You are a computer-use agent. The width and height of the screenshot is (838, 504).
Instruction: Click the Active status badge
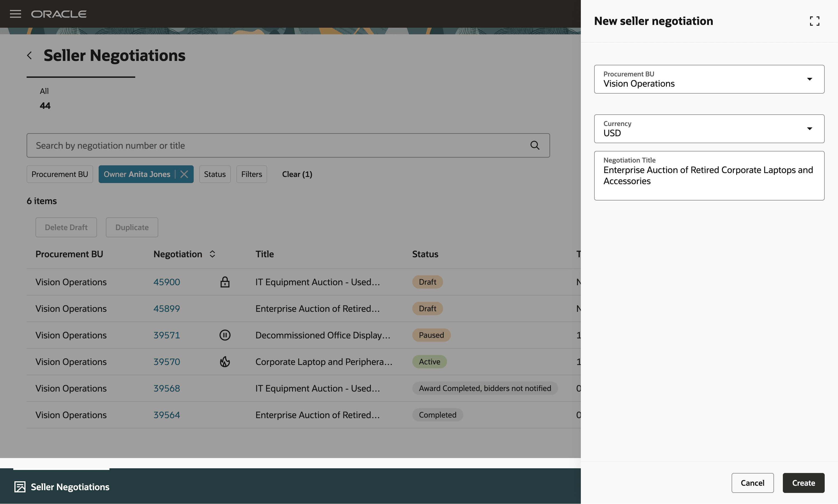pos(429,362)
